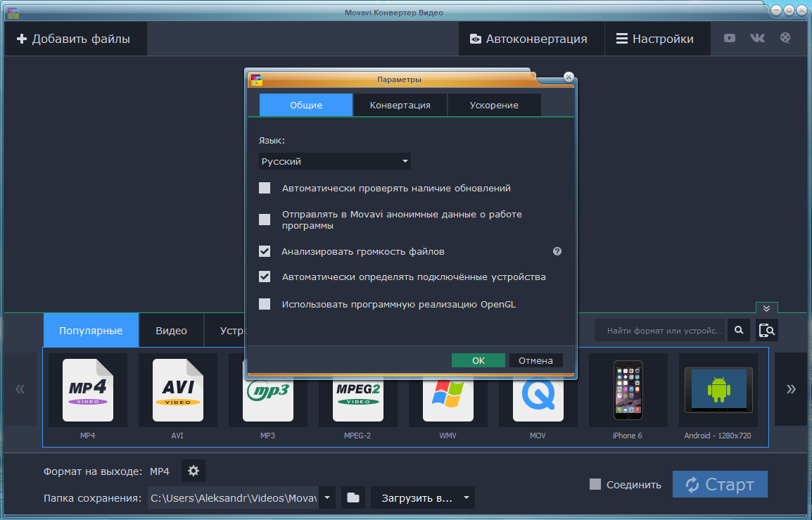Image resolution: width=812 pixels, height=520 pixels.
Task: Open save folder path dropdown arrow
Action: click(x=327, y=498)
